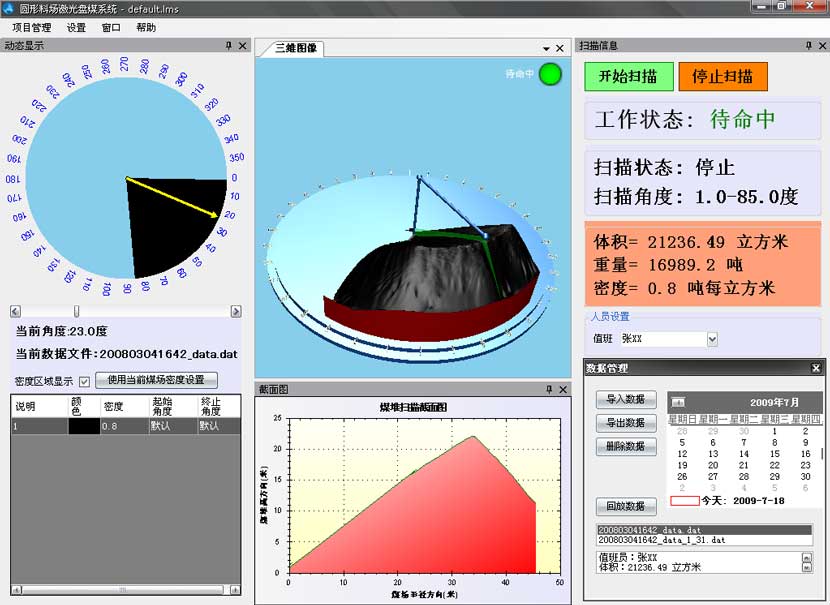The image size is (830, 605).
Task: Open the 值班 personnel dropdown
Action: (x=712, y=339)
